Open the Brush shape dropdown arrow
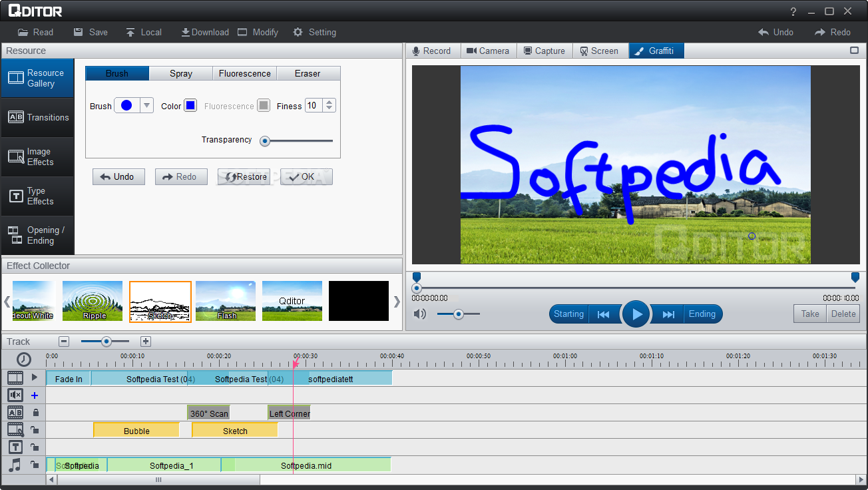 pos(147,105)
